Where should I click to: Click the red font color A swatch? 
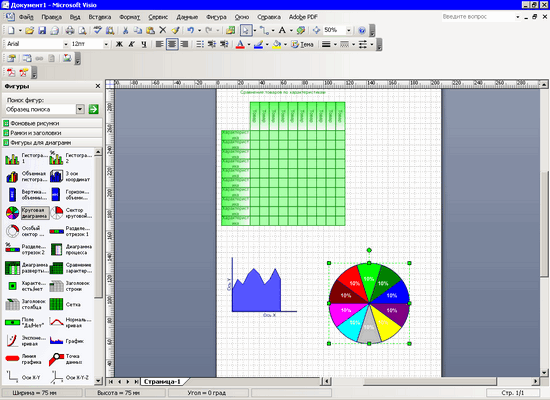(240, 45)
